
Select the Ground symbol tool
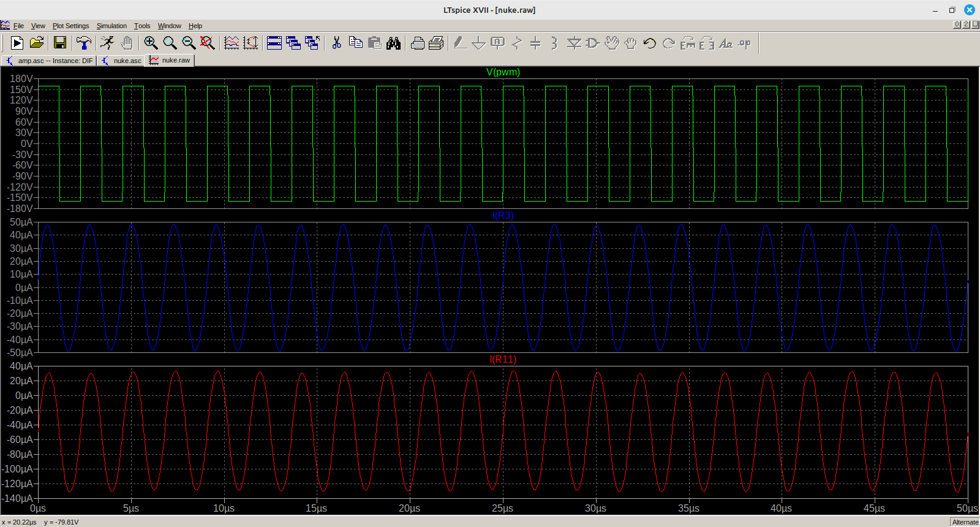pos(479,43)
